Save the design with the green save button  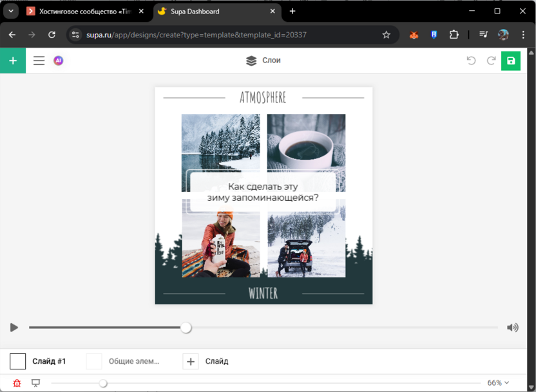510,61
